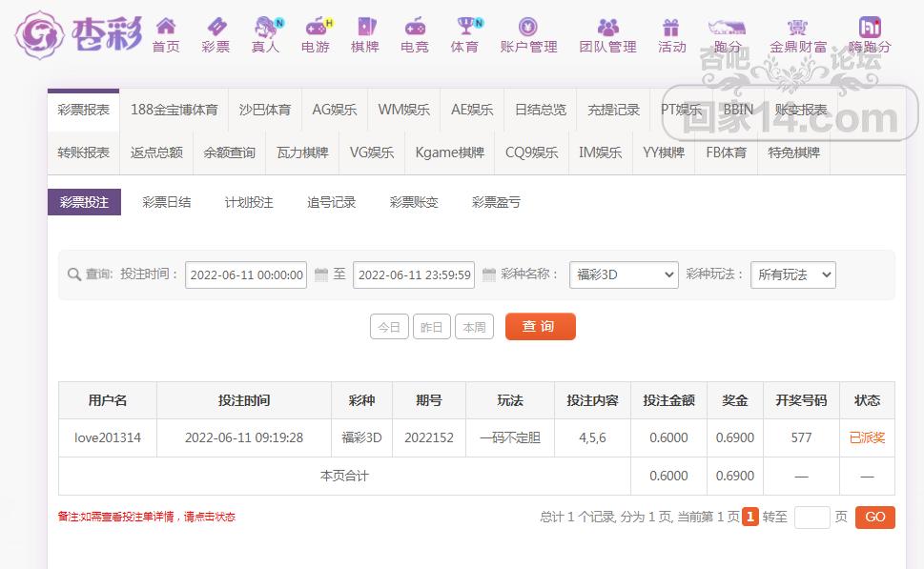The width and height of the screenshot is (924, 569).
Task: Click the 昨日 quick filter button
Action: pyautogui.click(x=431, y=327)
